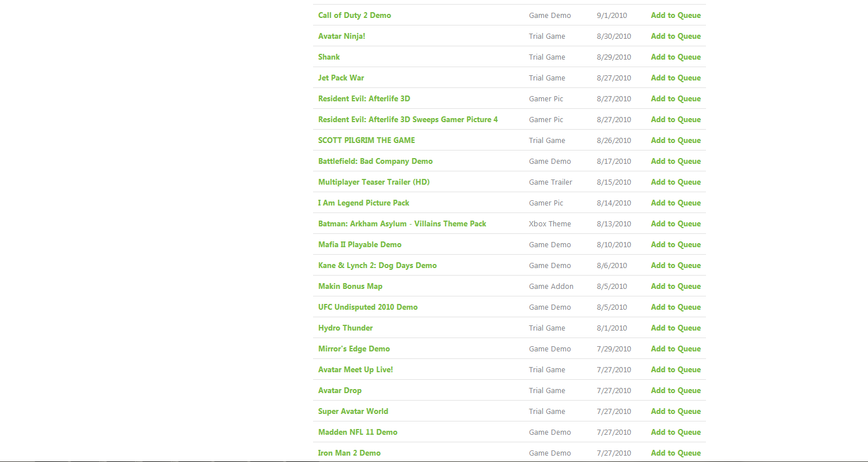This screenshot has height=462, width=868.
Task: Add Avatar Drop to queue
Action: (675, 391)
